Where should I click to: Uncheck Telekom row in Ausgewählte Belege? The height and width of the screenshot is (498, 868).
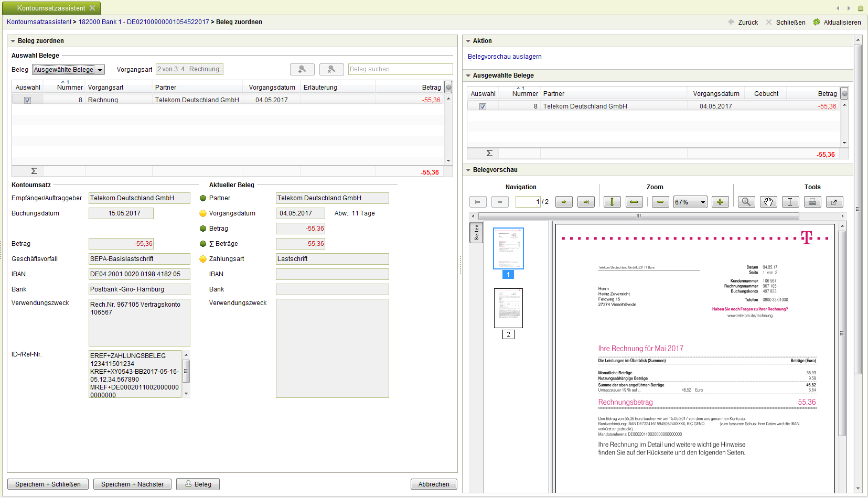483,106
